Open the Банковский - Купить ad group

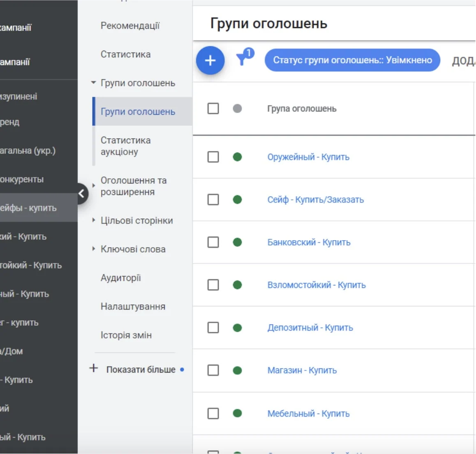[309, 242]
